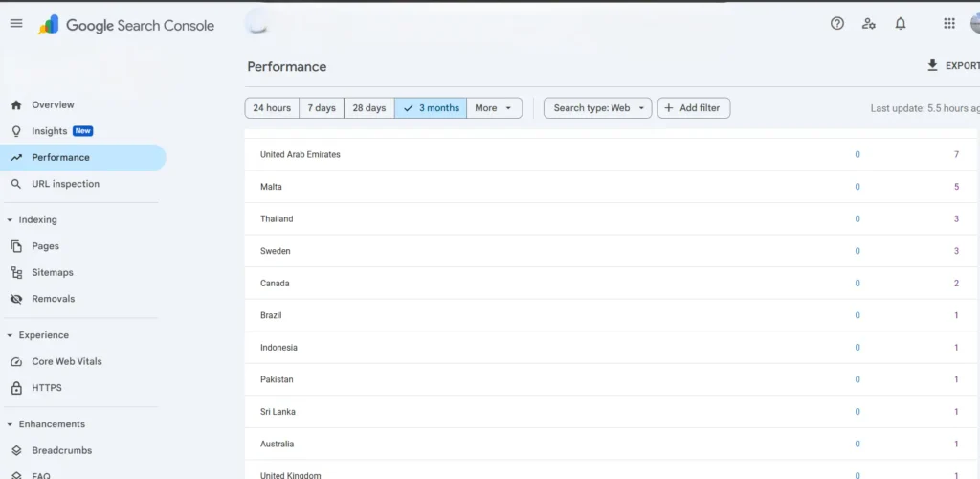Open the Google apps grid
The width and height of the screenshot is (980, 479).
(949, 24)
